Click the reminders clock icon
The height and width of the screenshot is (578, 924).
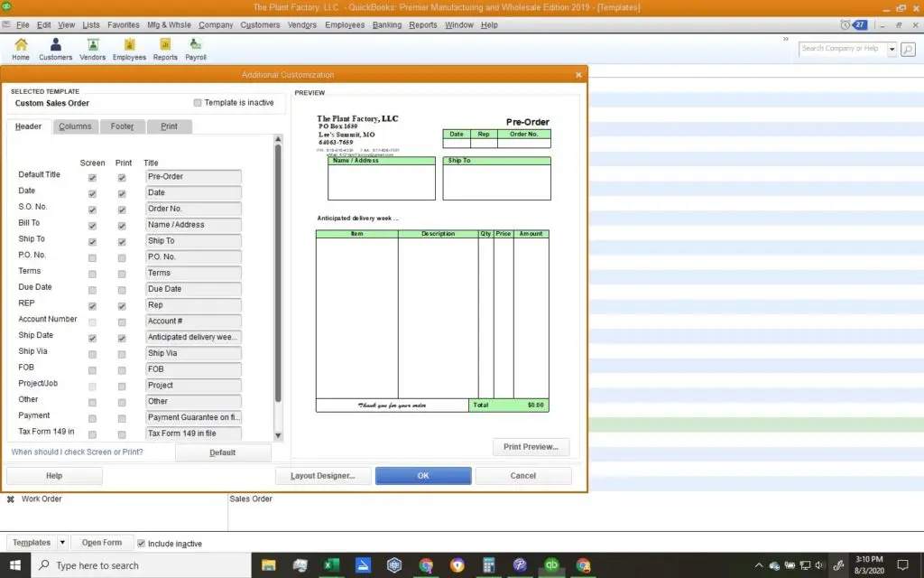pyautogui.click(x=845, y=24)
